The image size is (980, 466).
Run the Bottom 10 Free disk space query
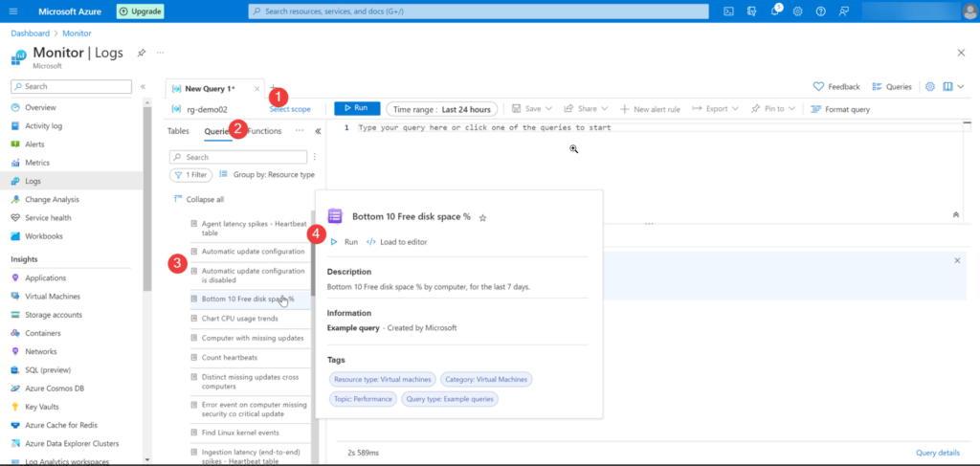pos(344,242)
